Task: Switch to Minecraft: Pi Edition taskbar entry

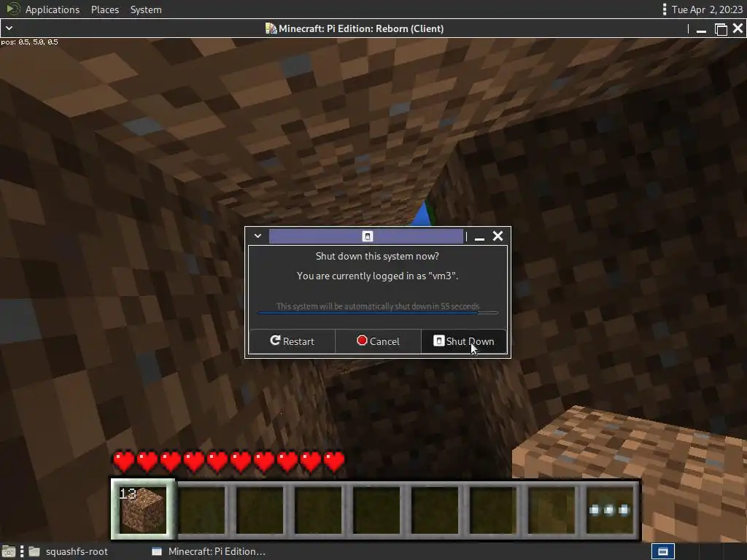Action: click(209, 551)
